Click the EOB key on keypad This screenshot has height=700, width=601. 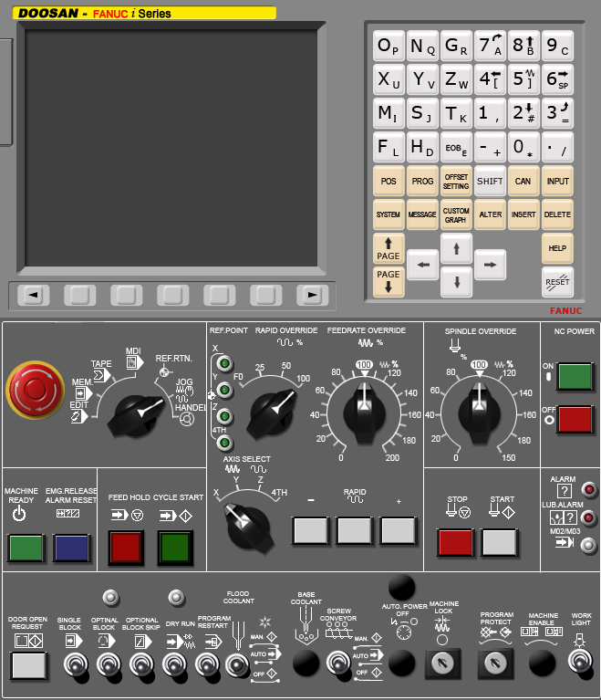click(x=456, y=147)
